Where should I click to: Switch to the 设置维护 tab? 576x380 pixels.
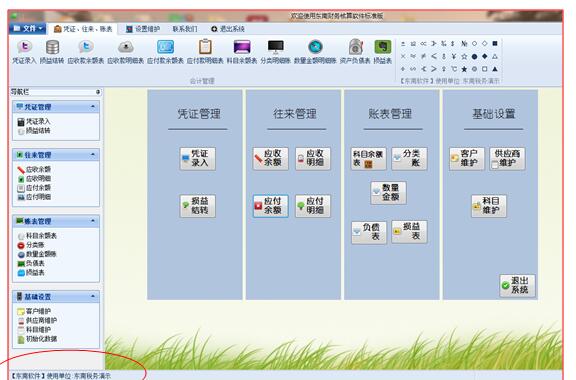(143, 29)
